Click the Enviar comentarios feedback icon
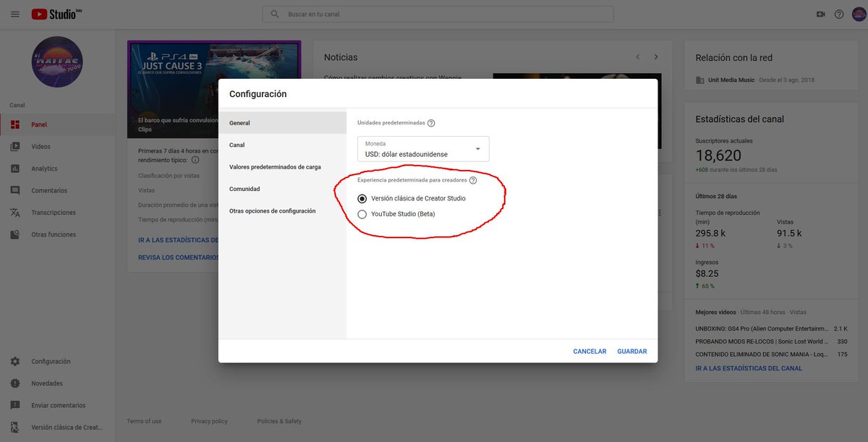Viewport: 868px width, 442px height. click(15, 405)
